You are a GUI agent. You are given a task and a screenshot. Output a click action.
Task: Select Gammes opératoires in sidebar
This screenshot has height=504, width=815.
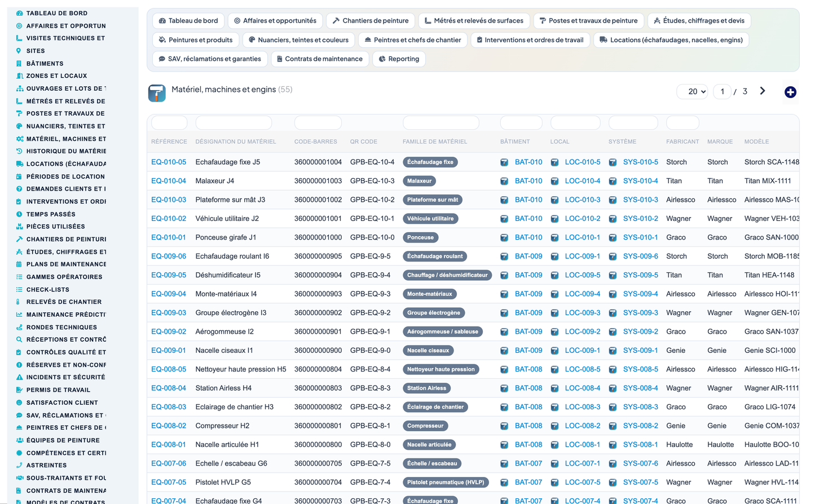64,277
